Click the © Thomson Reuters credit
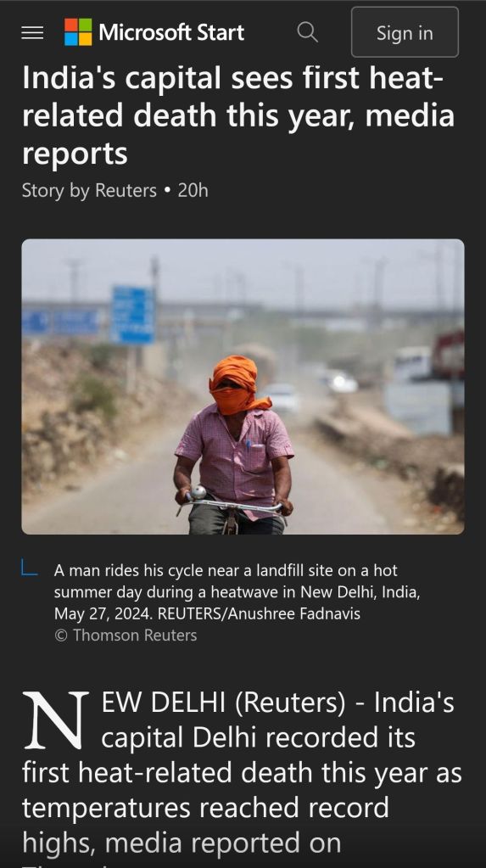This screenshot has width=486, height=868. click(x=126, y=635)
